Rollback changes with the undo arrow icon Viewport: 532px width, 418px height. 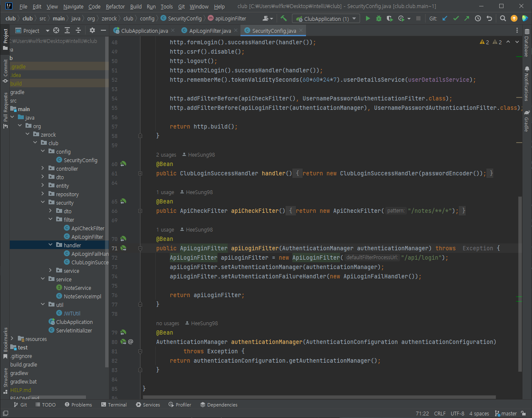pyautogui.click(x=489, y=18)
